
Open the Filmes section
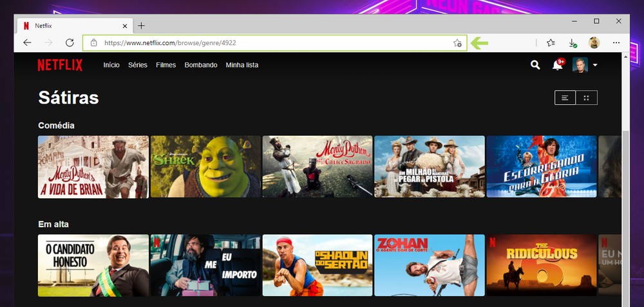click(x=166, y=65)
